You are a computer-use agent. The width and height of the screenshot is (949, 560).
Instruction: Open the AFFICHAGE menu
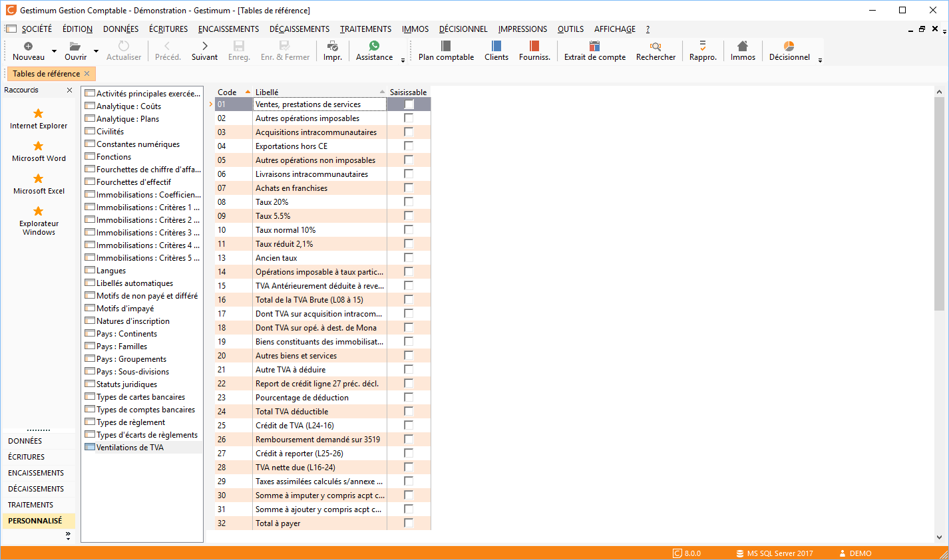pyautogui.click(x=615, y=29)
